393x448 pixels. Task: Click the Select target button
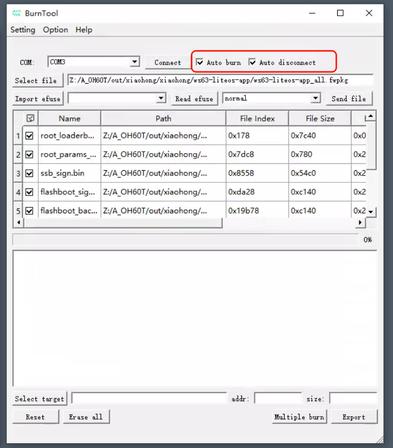39,399
